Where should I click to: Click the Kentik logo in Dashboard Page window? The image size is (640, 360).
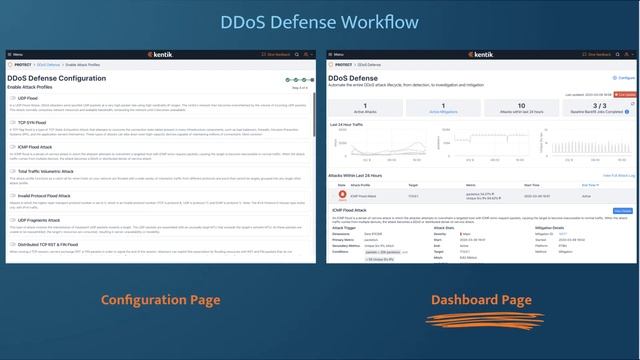tap(481, 54)
